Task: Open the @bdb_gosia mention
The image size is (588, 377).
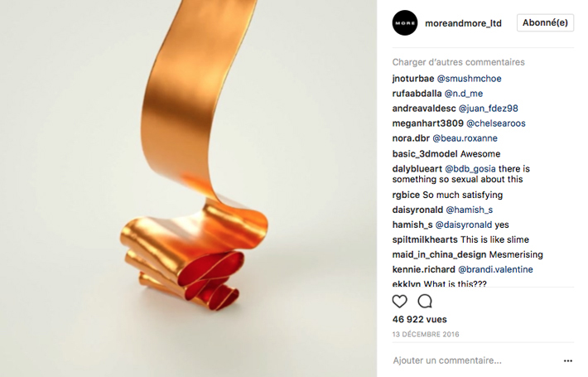Action: [470, 169]
